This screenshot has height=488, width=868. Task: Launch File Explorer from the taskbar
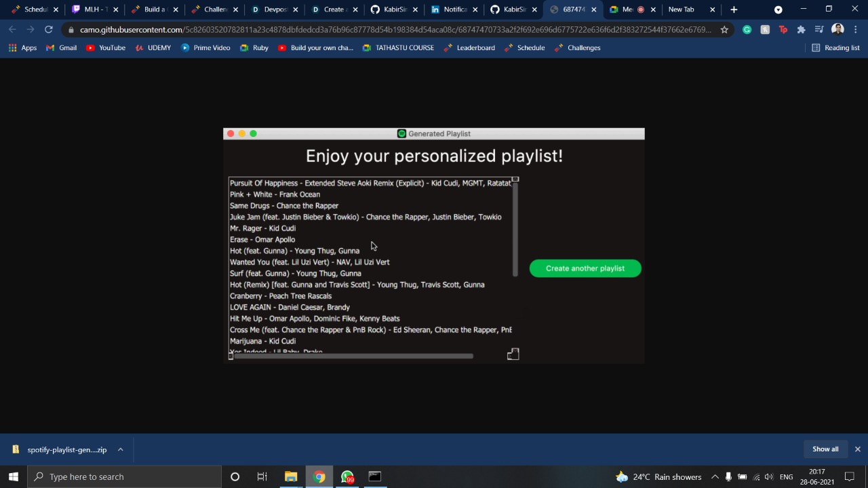coord(291,476)
